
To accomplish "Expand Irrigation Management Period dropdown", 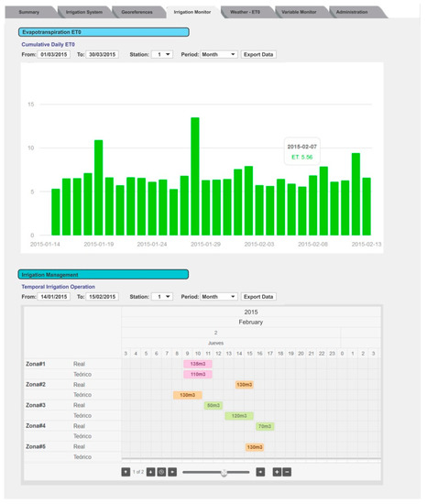I will 219,296.
